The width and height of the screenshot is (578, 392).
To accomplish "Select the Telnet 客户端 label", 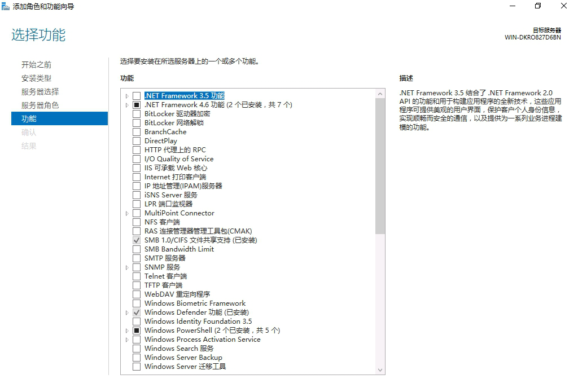I will pos(165,276).
